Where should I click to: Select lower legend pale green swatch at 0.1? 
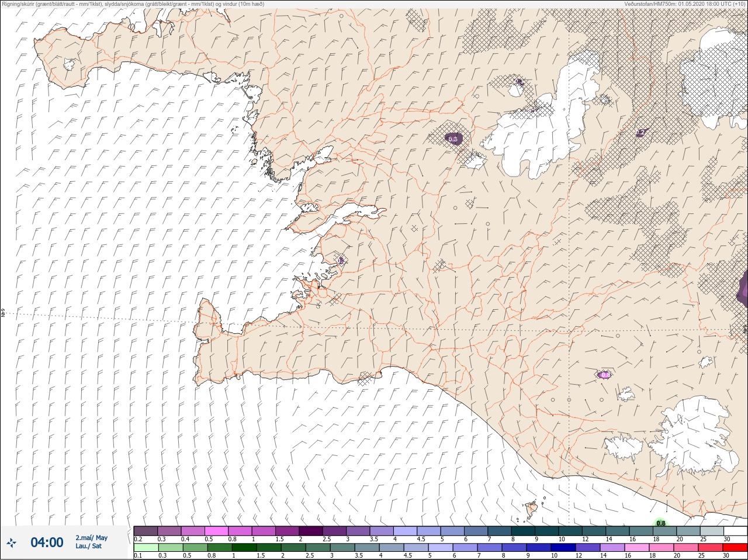(146, 548)
